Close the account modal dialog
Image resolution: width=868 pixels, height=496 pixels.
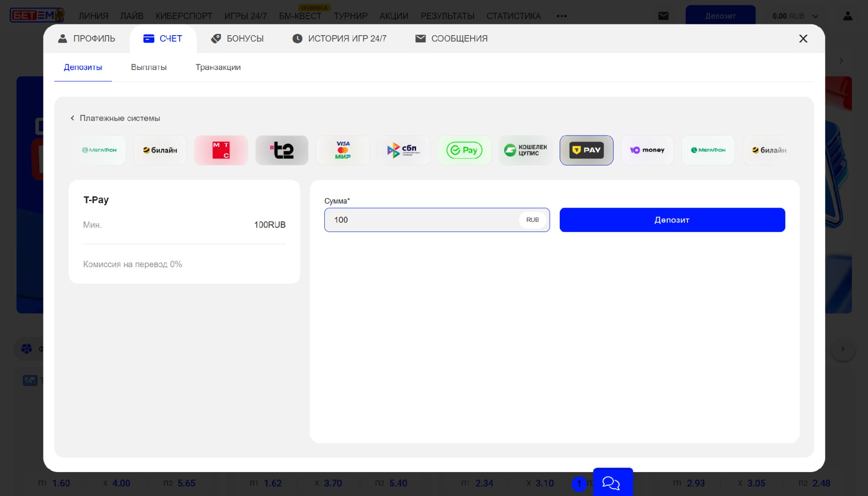[x=803, y=39]
